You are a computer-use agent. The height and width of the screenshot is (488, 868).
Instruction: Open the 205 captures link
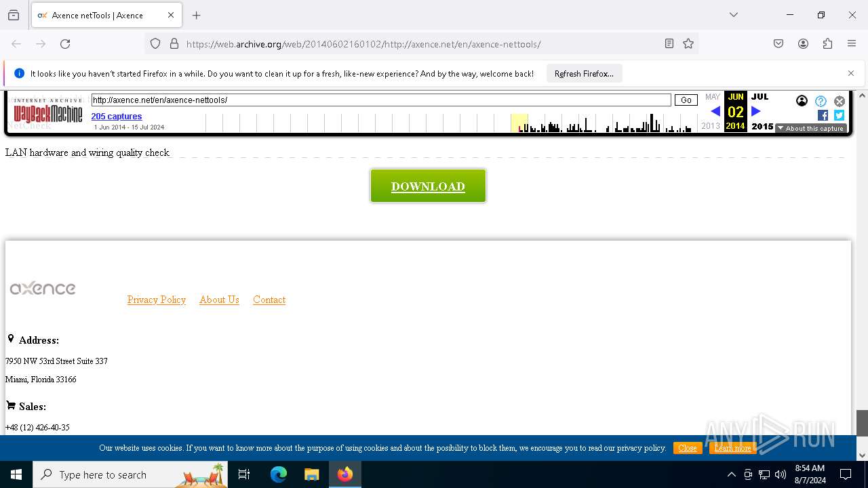point(117,117)
